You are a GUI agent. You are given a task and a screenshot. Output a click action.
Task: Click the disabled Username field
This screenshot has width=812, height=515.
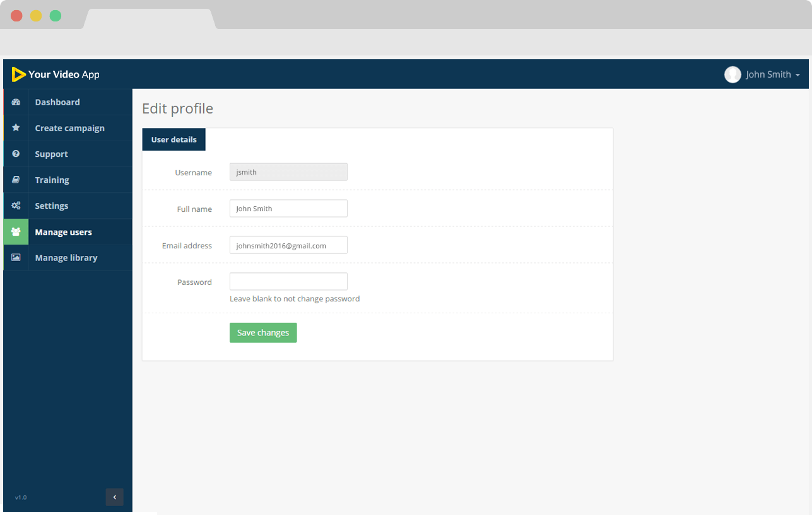288,172
